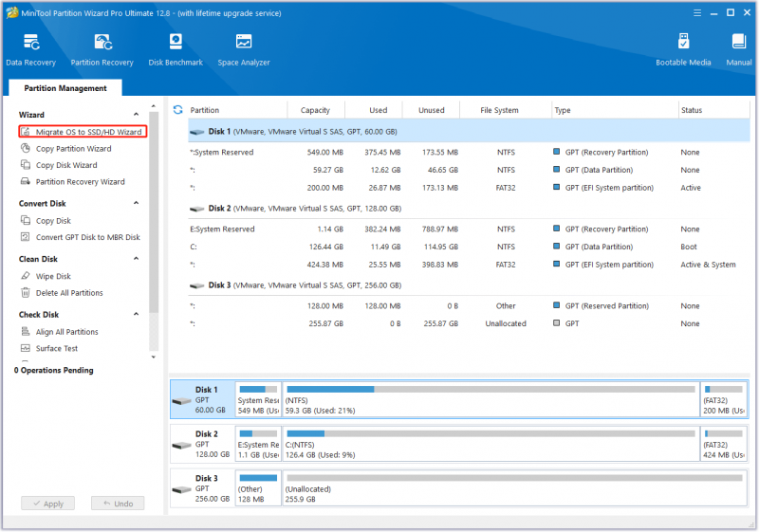Select Disk 1 59.3 GB NTFS partition block
Image resolution: width=759 pixels, height=532 pixels.
491,399
